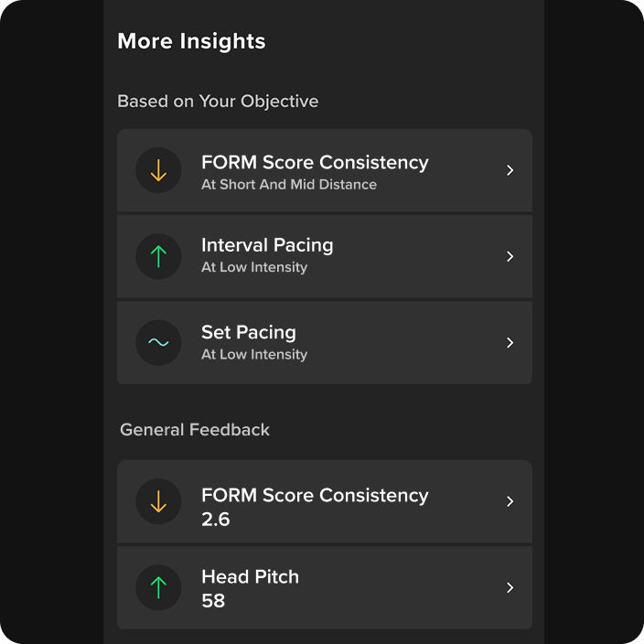This screenshot has height=644, width=644.
Task: Expand the Set Pacing row chevron
Action: pos(510,342)
